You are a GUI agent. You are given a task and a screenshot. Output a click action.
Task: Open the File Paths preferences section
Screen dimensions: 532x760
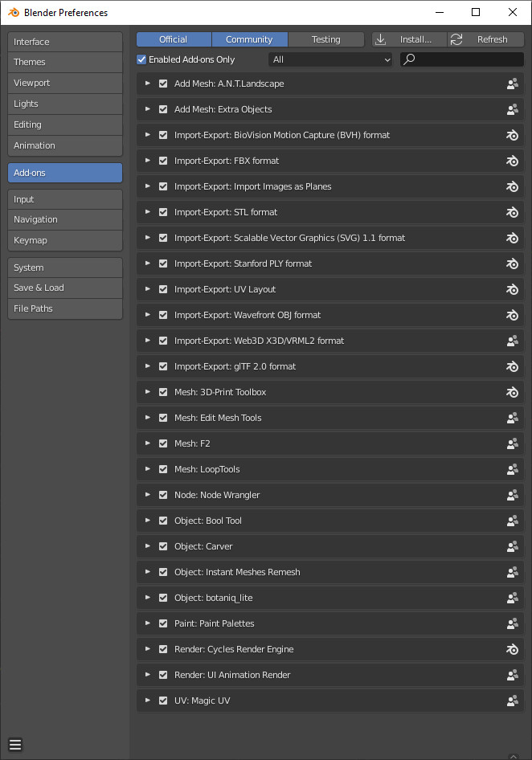[65, 308]
